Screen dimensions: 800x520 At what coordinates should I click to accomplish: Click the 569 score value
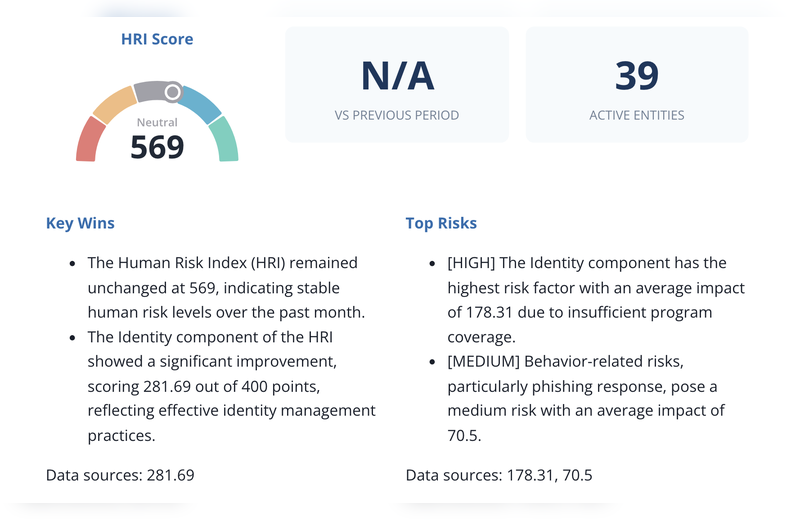point(157,147)
